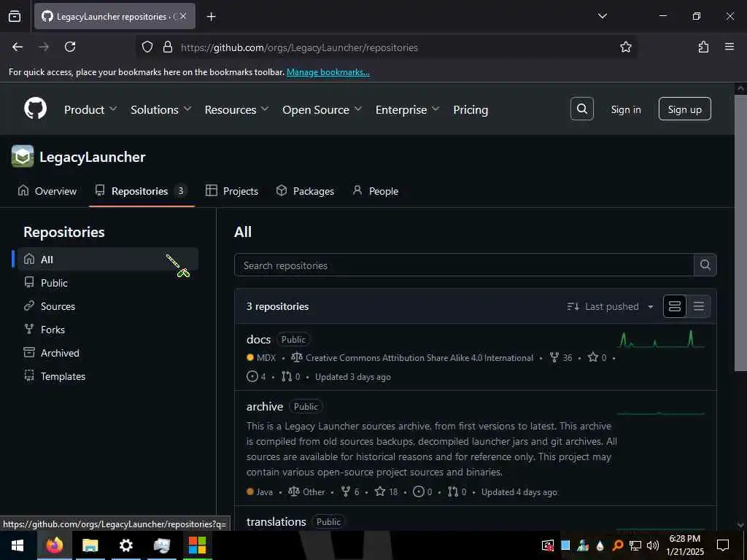Open the Projects tab

(x=232, y=191)
